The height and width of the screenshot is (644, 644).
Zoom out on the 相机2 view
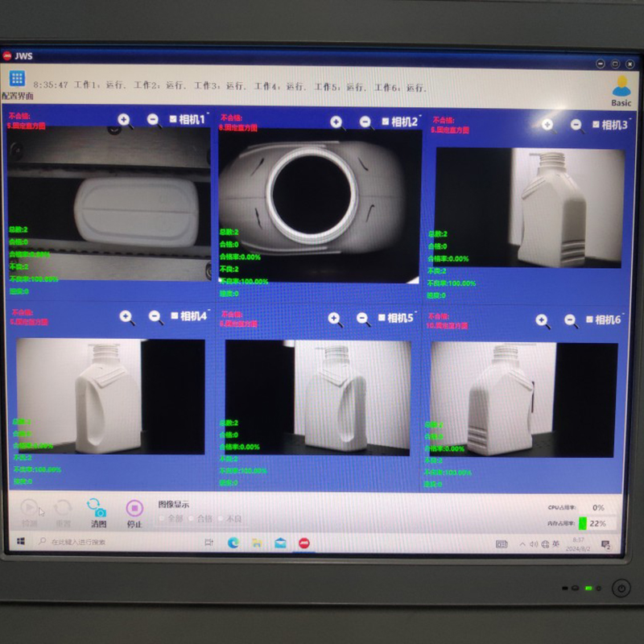365,122
